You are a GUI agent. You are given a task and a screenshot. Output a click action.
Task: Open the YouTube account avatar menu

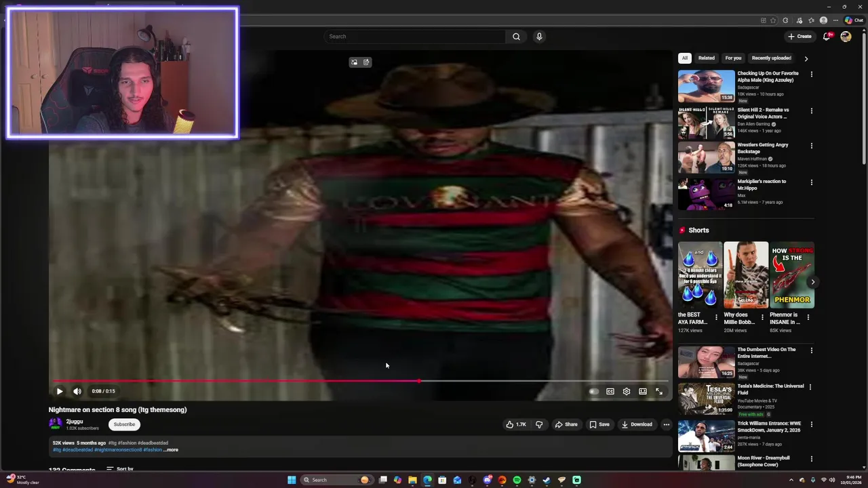(x=846, y=37)
